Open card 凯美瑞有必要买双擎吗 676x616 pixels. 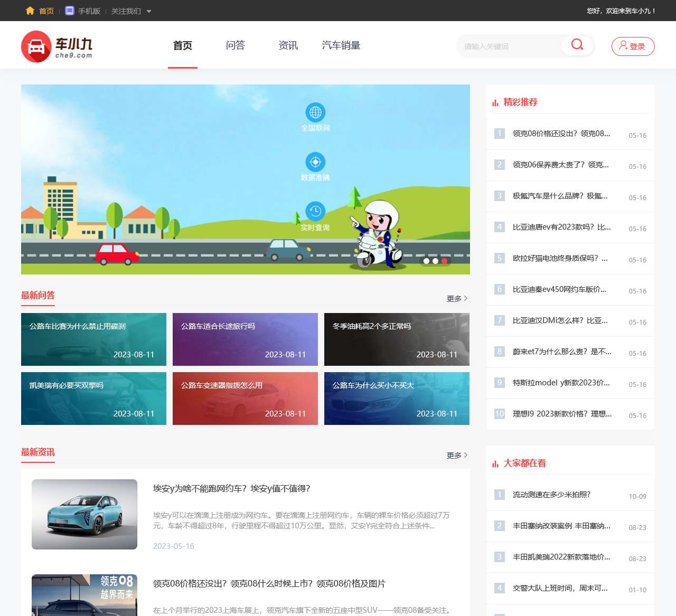tap(93, 399)
